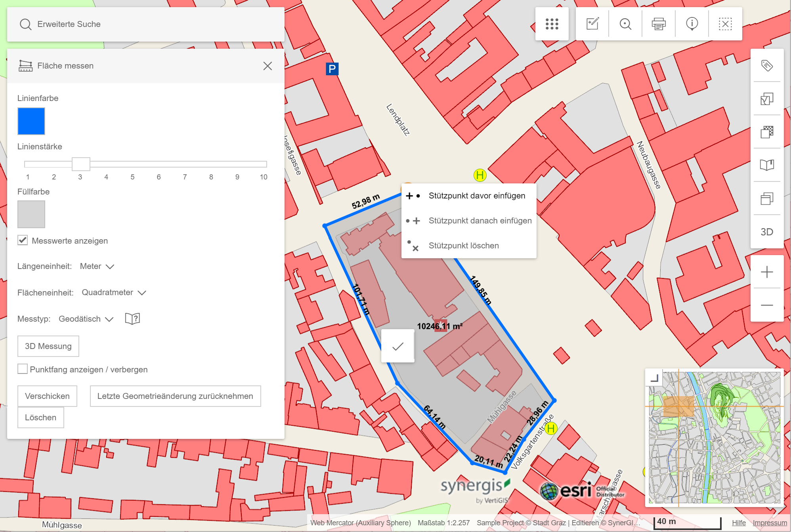Viewport: 791px width, 532px height.
Task: Expand the Messtyp Geodätisch dropdown
Action: coord(86,319)
